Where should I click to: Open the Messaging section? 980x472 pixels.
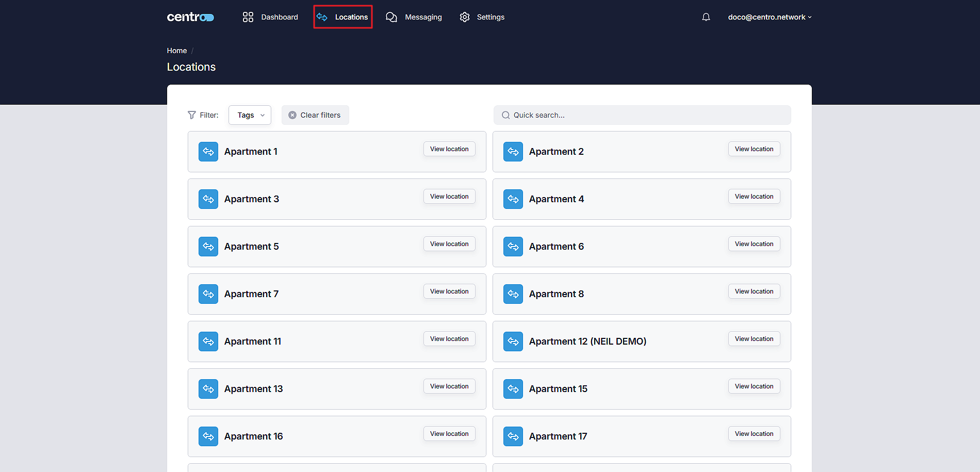click(414, 17)
